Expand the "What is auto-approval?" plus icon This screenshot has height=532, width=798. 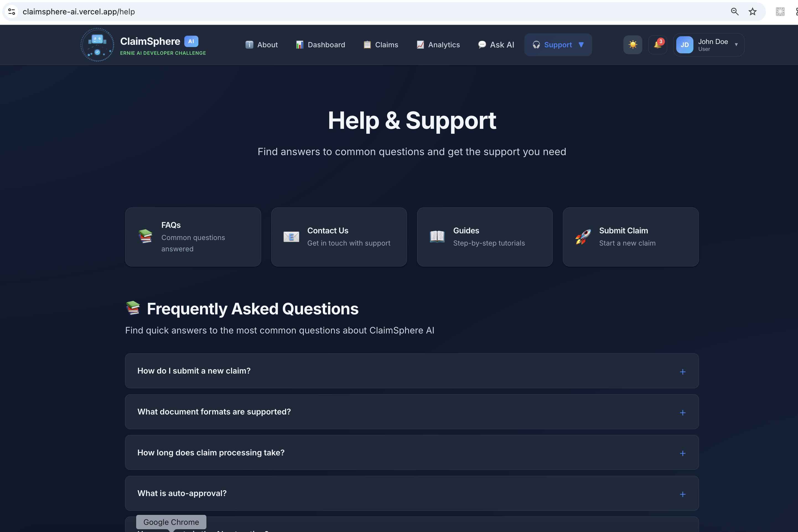point(682,494)
